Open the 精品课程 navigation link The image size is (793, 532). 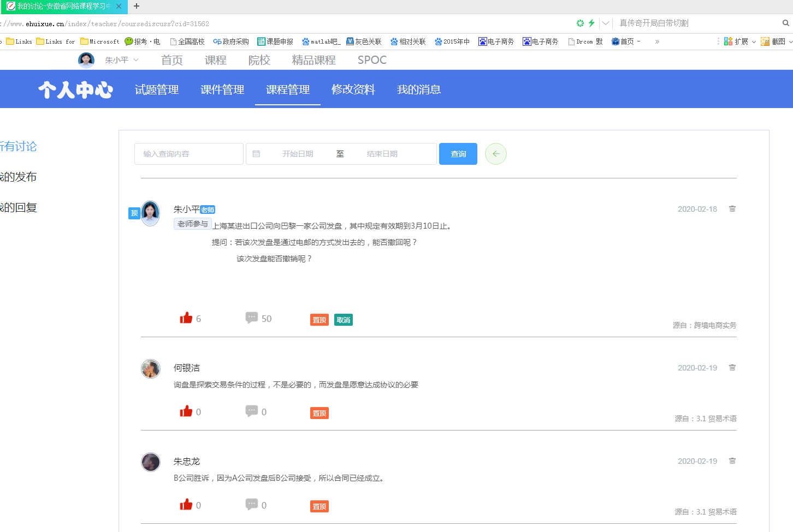tap(313, 60)
